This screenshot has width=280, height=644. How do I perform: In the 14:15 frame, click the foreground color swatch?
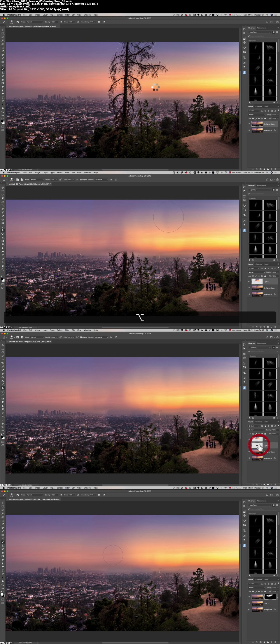(2, 122)
